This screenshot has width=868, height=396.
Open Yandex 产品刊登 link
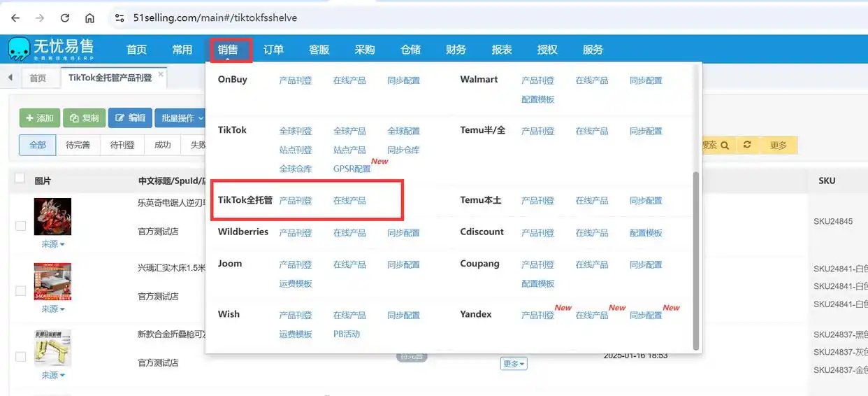pos(538,316)
